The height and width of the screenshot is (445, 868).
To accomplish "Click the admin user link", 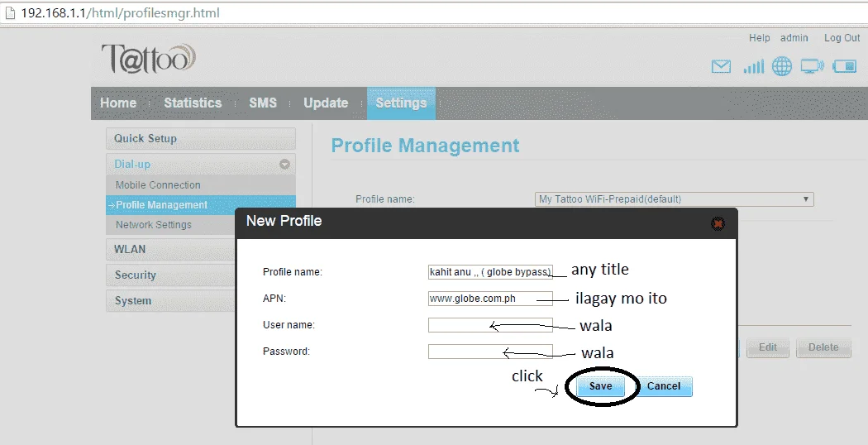I will [794, 38].
